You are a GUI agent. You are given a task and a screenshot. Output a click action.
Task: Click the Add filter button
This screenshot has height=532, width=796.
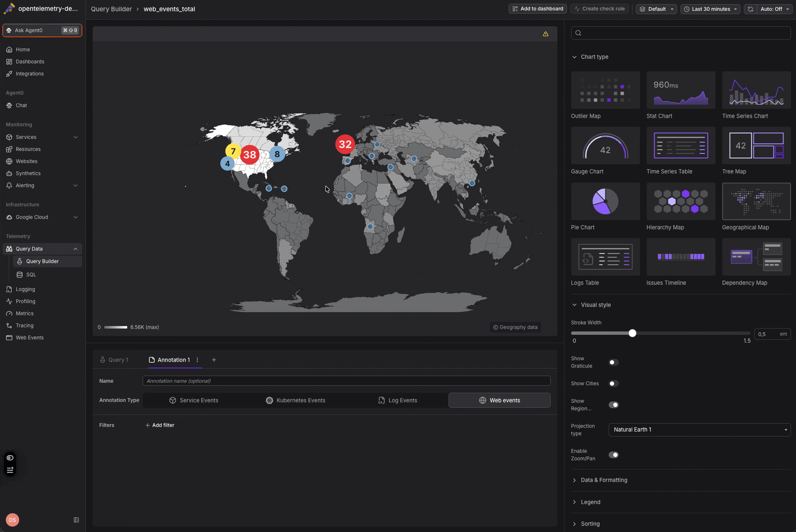[160, 425]
